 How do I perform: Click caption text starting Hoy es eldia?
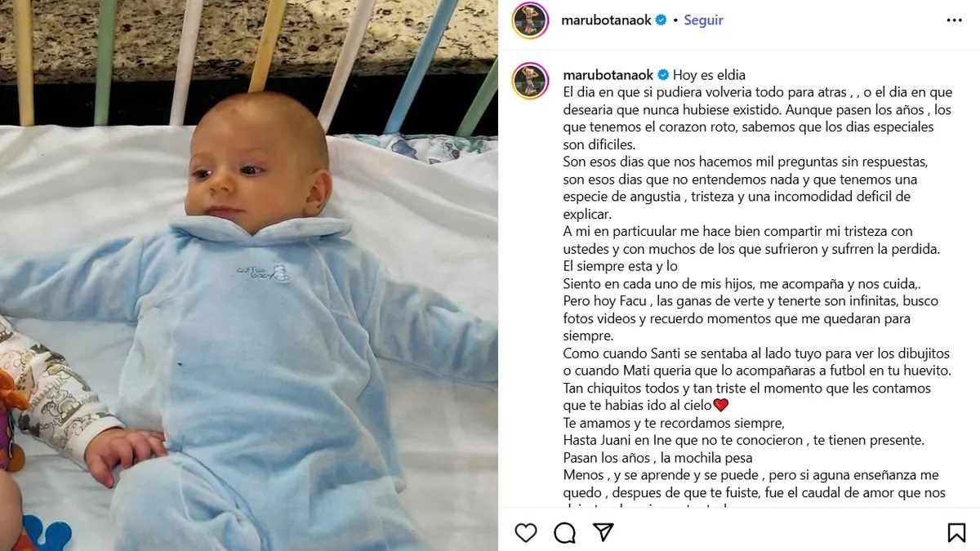tap(709, 75)
